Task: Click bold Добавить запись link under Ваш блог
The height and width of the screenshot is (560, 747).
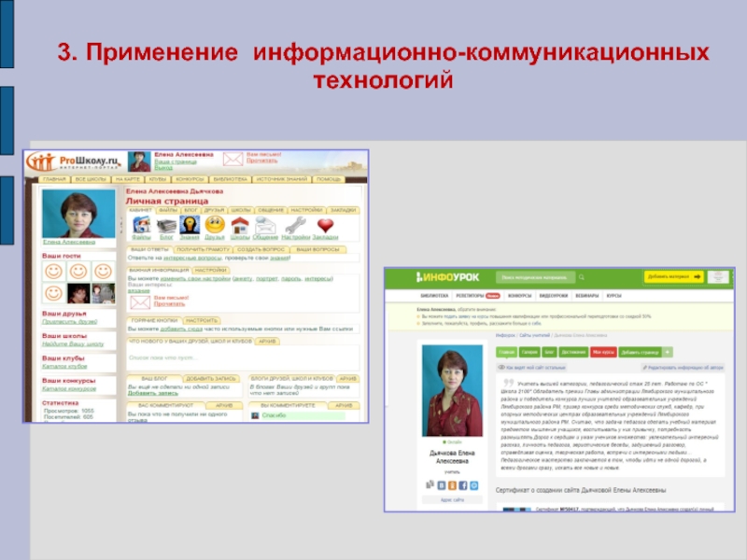Action: [x=152, y=393]
